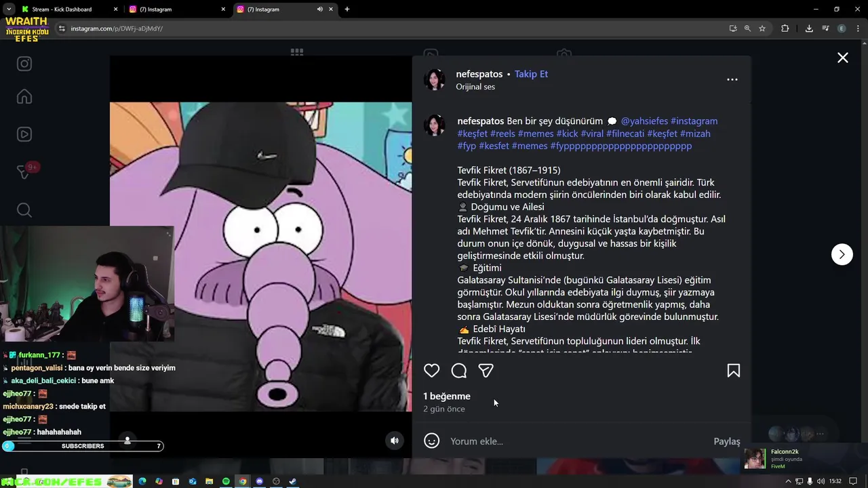Open the Creators tagged-camera tab icon above the post
This screenshot has height=488, width=868.
(564, 52)
